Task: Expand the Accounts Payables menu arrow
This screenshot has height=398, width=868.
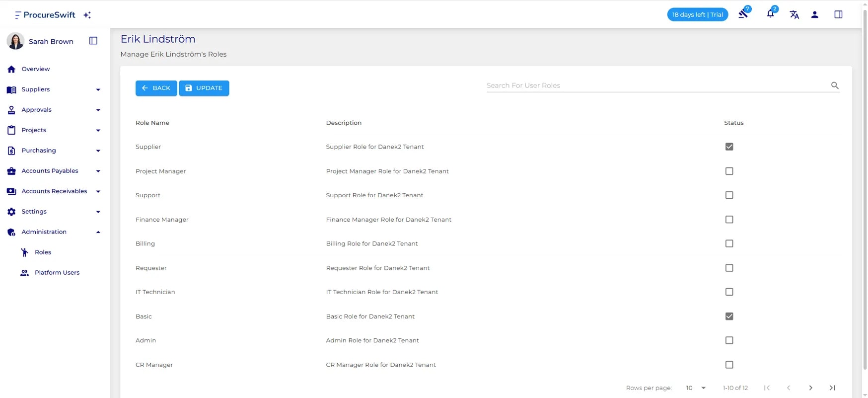Action: (x=98, y=171)
